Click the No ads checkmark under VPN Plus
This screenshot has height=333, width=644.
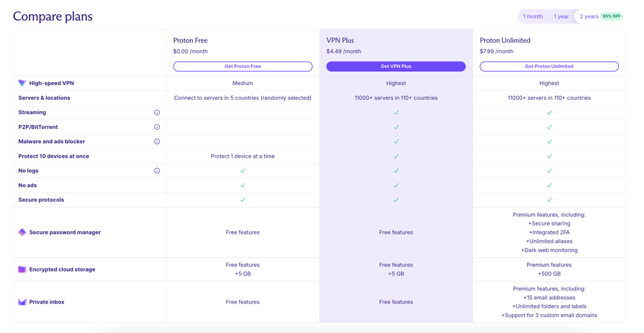point(396,185)
